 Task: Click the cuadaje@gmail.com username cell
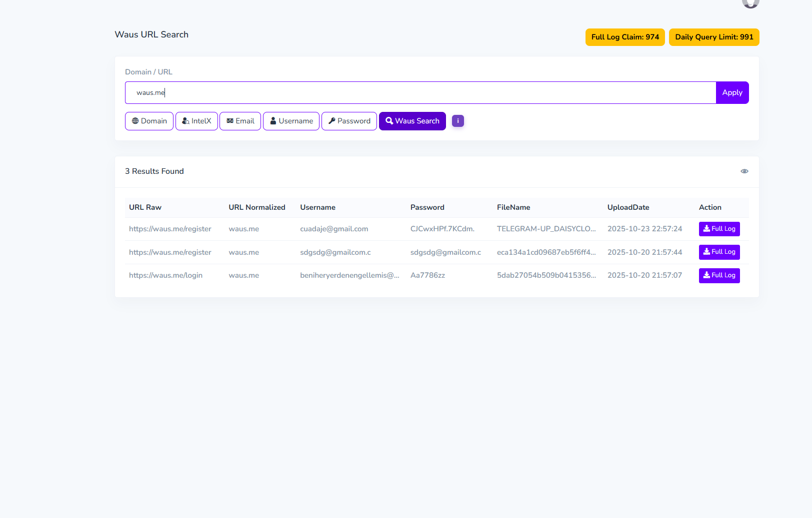334,229
